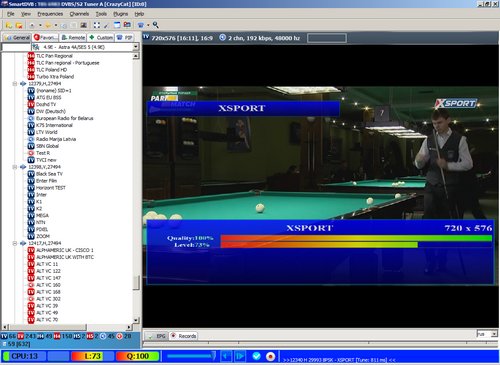Open the Astra 4A/SES 5 satellite dropdown

pyautogui.click(x=136, y=47)
